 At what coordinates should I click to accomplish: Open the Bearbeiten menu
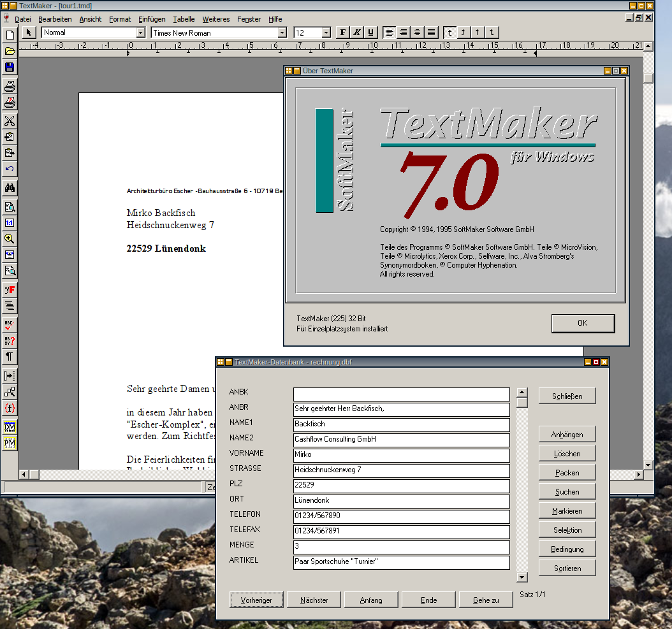55,19
